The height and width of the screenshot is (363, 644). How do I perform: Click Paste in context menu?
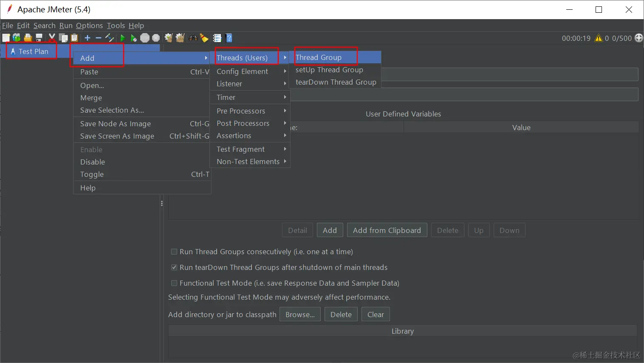(x=142, y=72)
